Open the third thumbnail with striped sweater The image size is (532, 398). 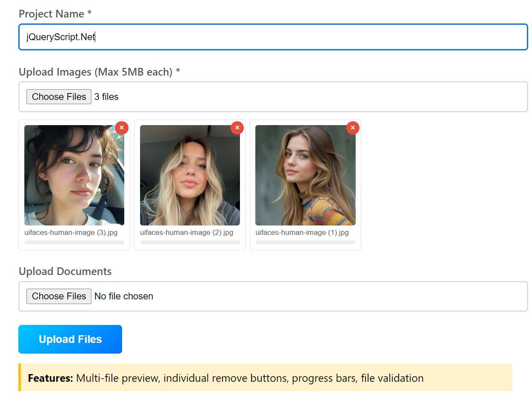pyautogui.click(x=305, y=175)
